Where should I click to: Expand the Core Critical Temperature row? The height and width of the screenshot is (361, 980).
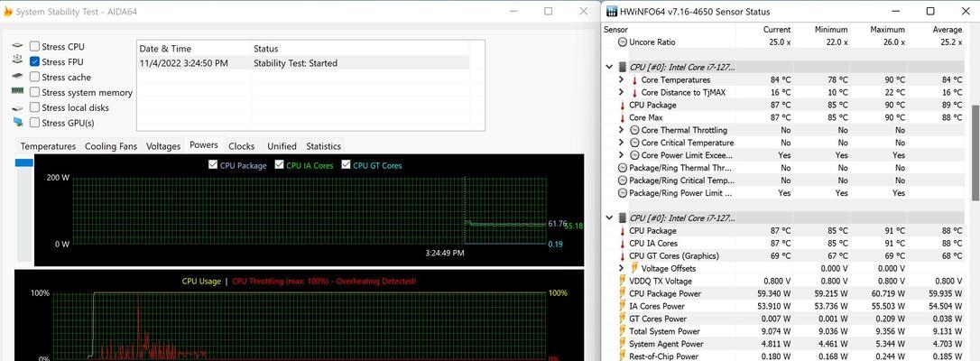621,143
